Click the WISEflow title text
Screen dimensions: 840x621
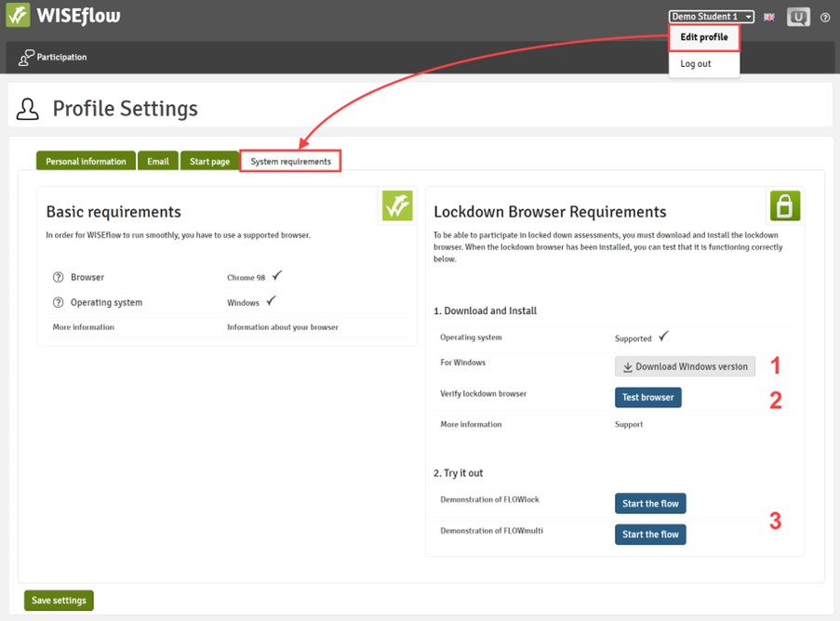coord(78,16)
